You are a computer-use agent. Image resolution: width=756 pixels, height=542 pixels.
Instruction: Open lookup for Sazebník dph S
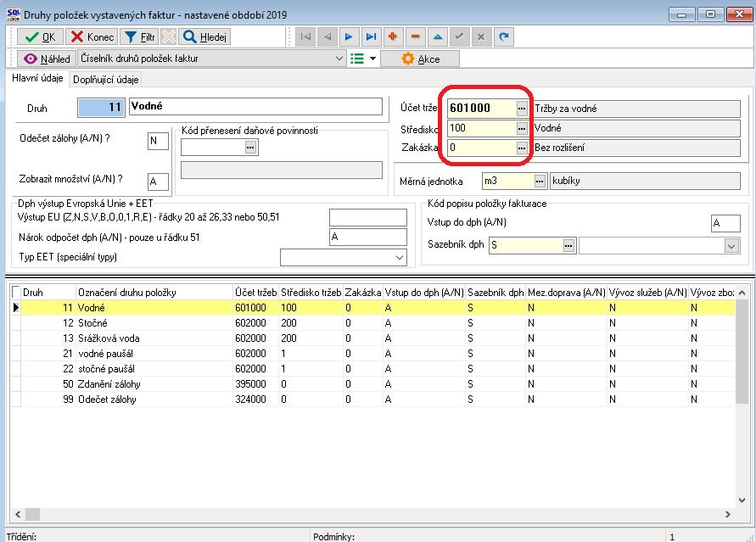[x=568, y=246]
